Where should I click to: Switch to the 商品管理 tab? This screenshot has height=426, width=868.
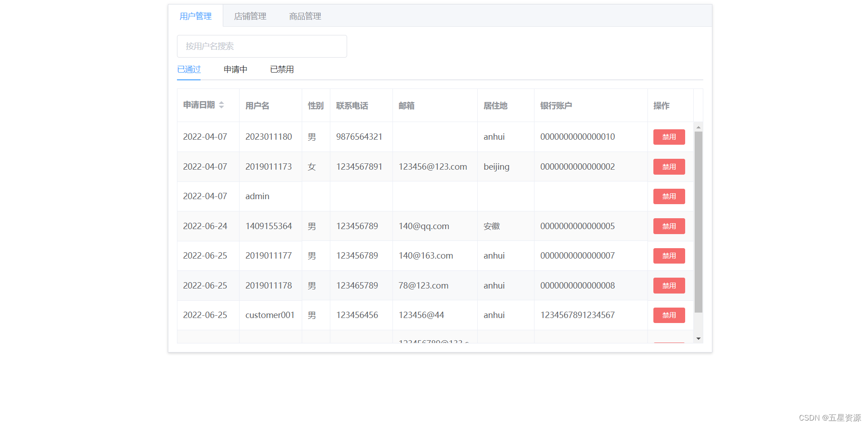[x=304, y=16]
